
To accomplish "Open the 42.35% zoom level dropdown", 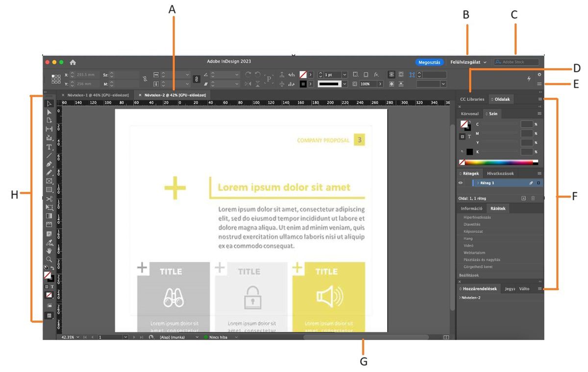I will [x=78, y=337].
